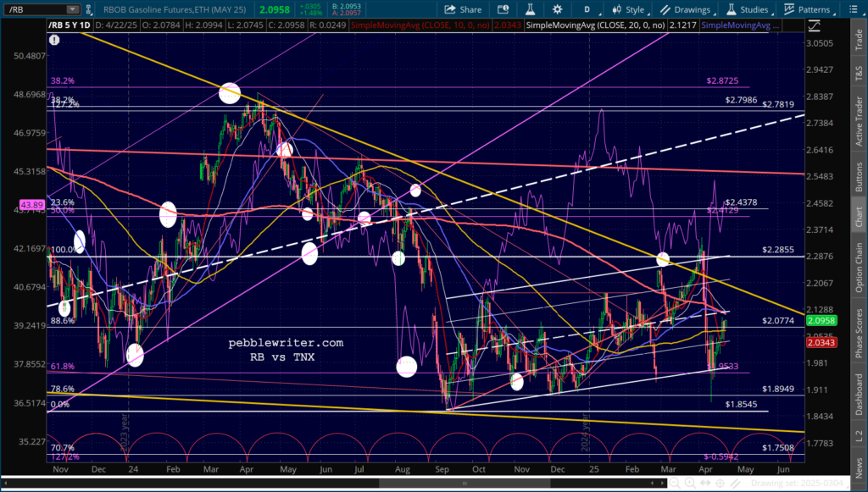Viewport: 868px width, 492px height.
Task: Click the red 2.0343 price bubble on axis
Action: point(822,343)
